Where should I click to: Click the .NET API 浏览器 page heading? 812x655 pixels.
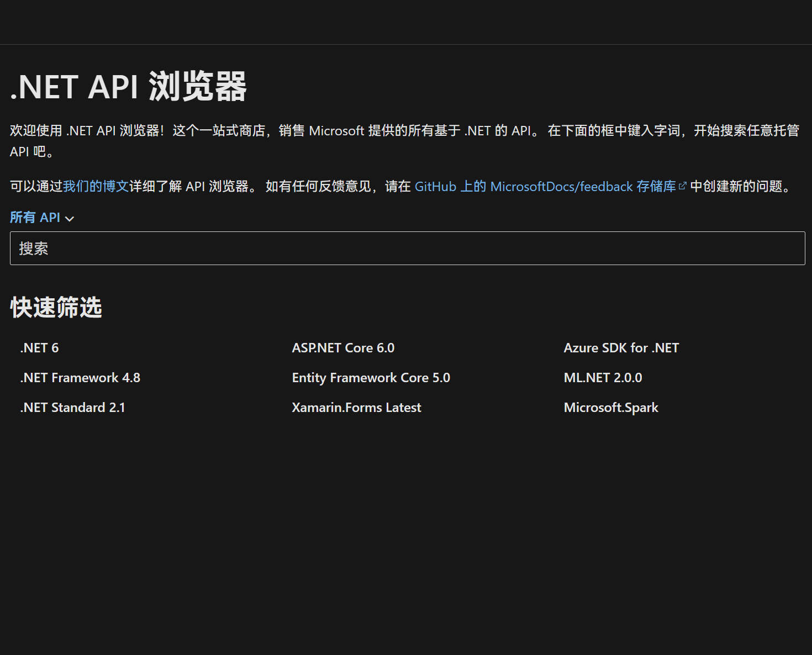point(129,87)
